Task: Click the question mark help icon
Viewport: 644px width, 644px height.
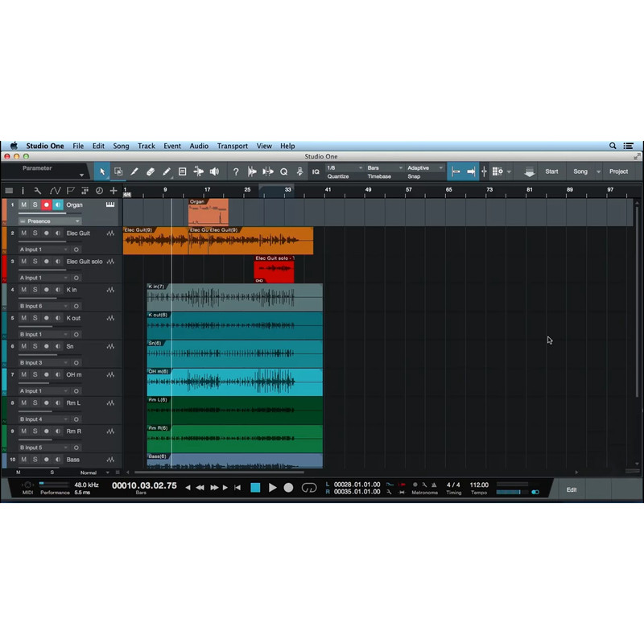Action: point(235,171)
